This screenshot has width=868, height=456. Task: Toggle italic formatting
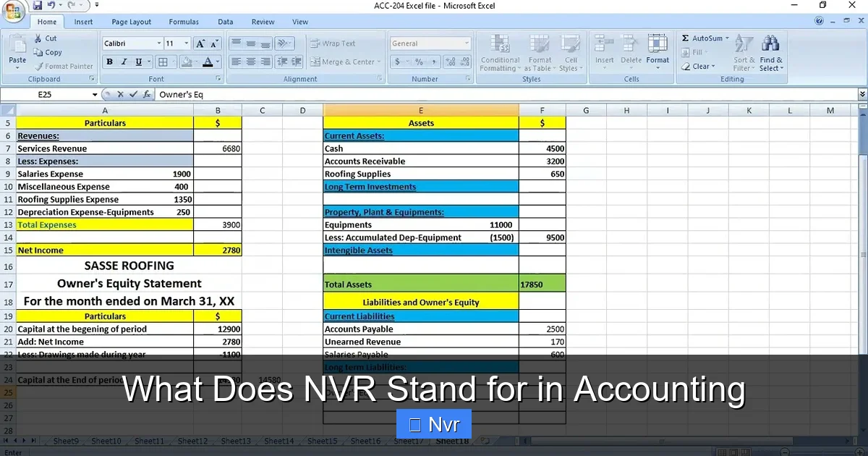click(x=124, y=62)
